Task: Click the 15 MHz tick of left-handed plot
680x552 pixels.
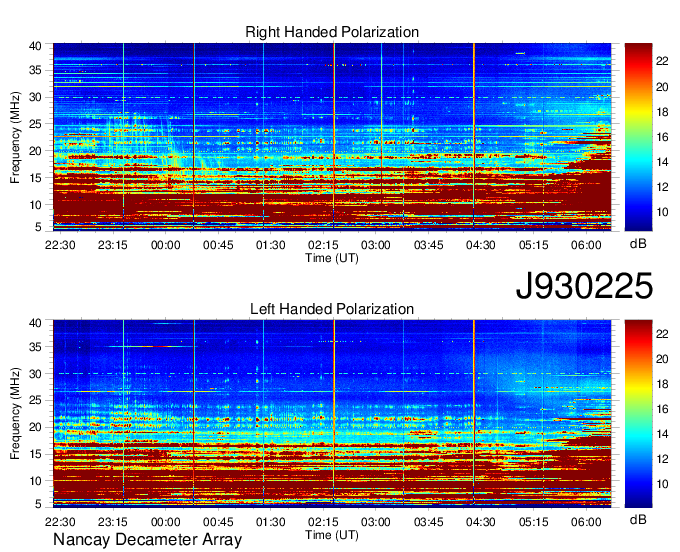Action: click(x=35, y=454)
